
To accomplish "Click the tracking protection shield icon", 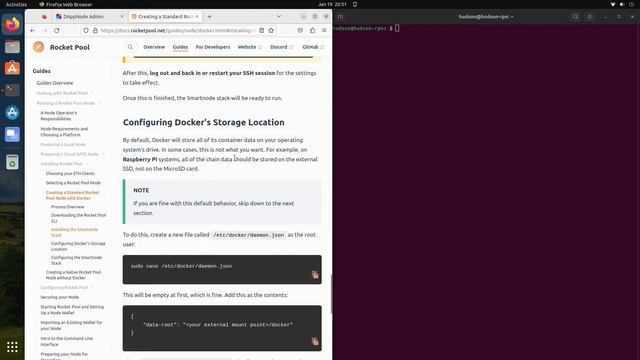I will (x=86, y=31).
